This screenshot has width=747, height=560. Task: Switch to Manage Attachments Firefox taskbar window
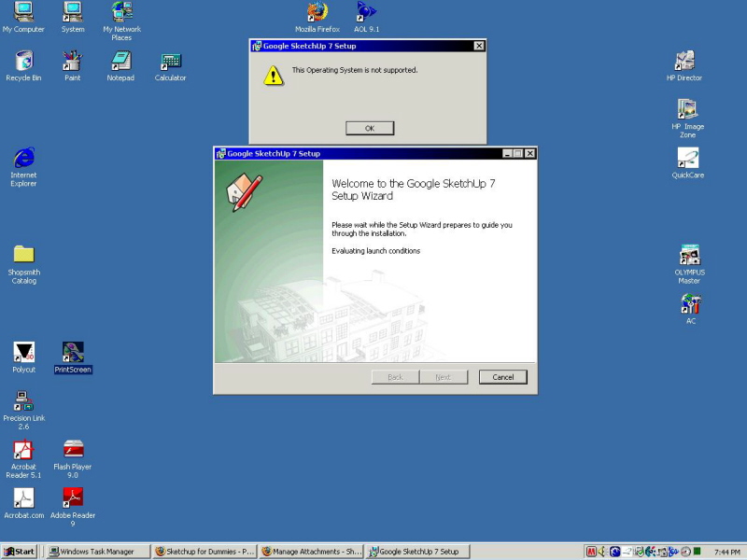pyautogui.click(x=312, y=552)
